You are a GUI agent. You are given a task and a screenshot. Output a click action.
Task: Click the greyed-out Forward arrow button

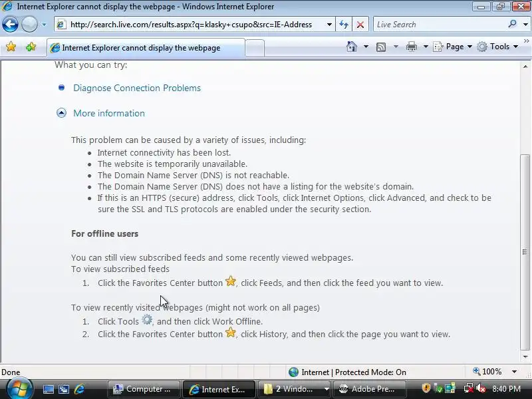[x=29, y=25]
